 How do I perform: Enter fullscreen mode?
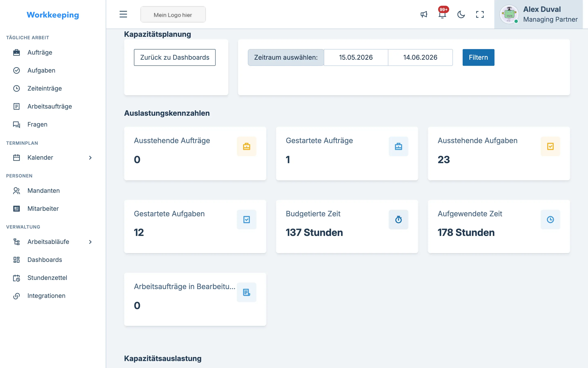coord(480,14)
